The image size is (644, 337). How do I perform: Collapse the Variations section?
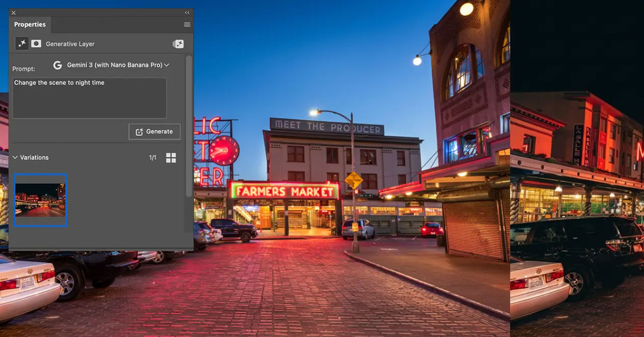tap(15, 158)
